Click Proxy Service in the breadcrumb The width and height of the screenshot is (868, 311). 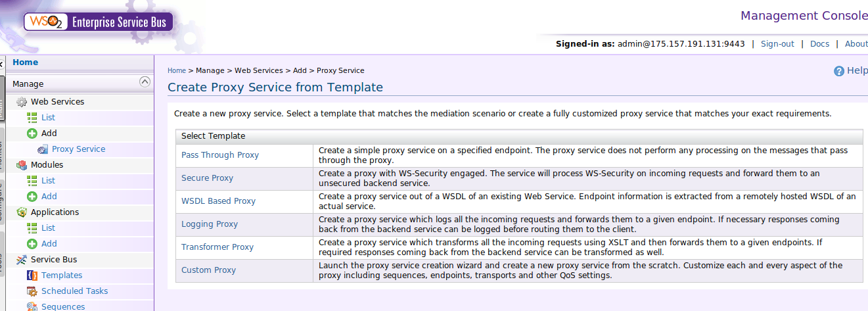340,70
